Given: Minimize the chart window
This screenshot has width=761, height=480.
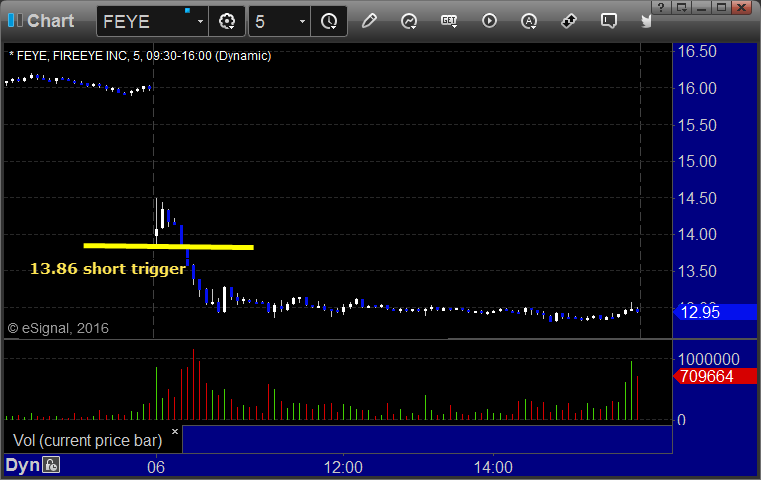Looking at the screenshot, I should coord(702,7).
